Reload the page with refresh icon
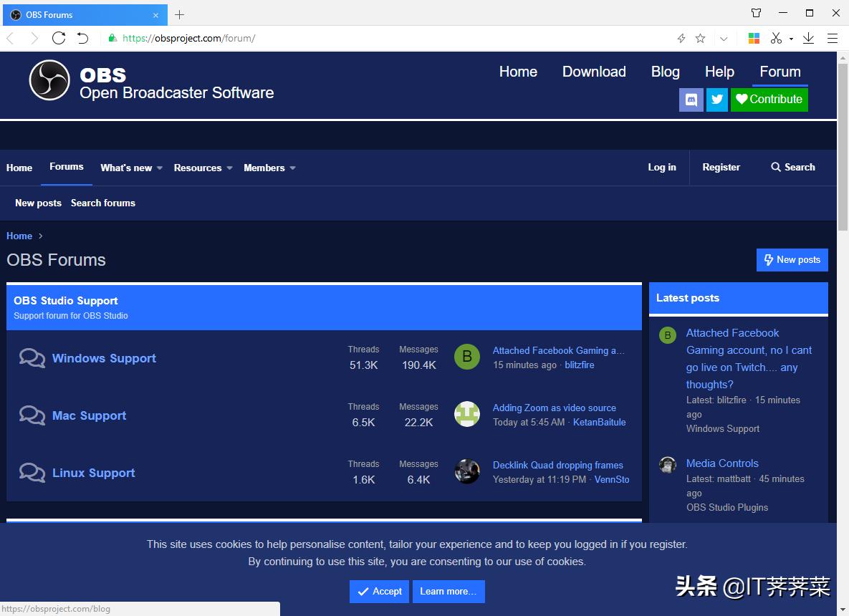 tap(59, 38)
